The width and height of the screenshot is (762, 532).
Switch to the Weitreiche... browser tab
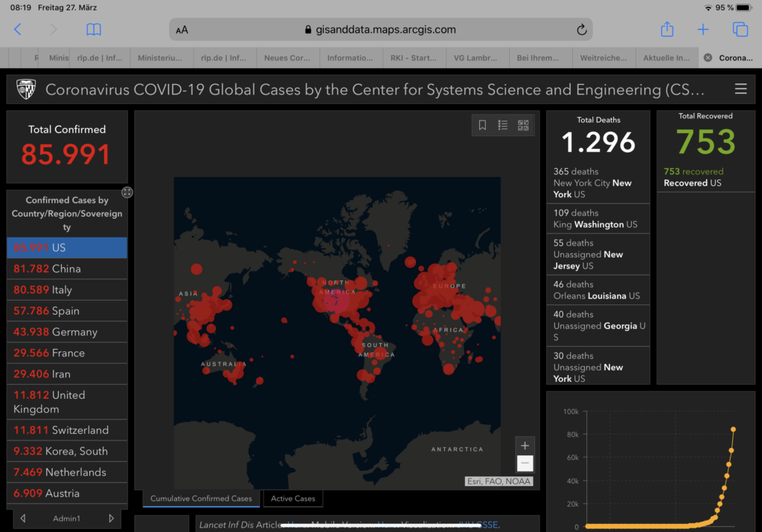pos(603,58)
